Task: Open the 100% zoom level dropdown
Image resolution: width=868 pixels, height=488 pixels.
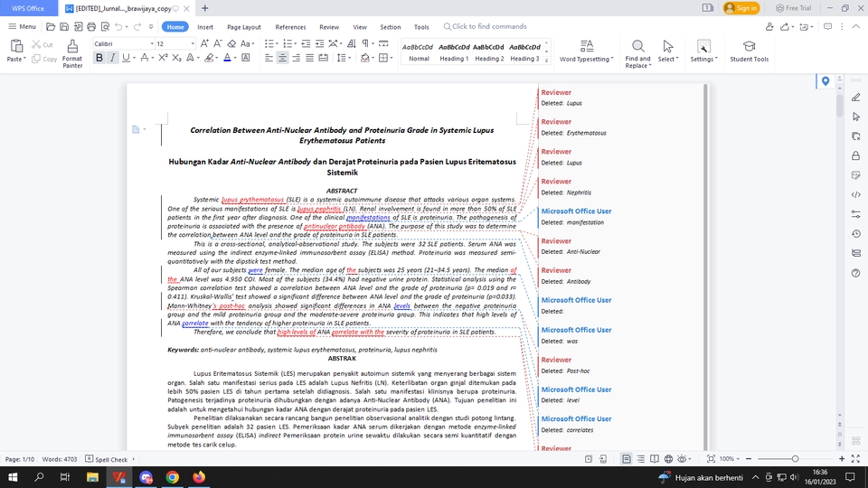Action: point(730,459)
